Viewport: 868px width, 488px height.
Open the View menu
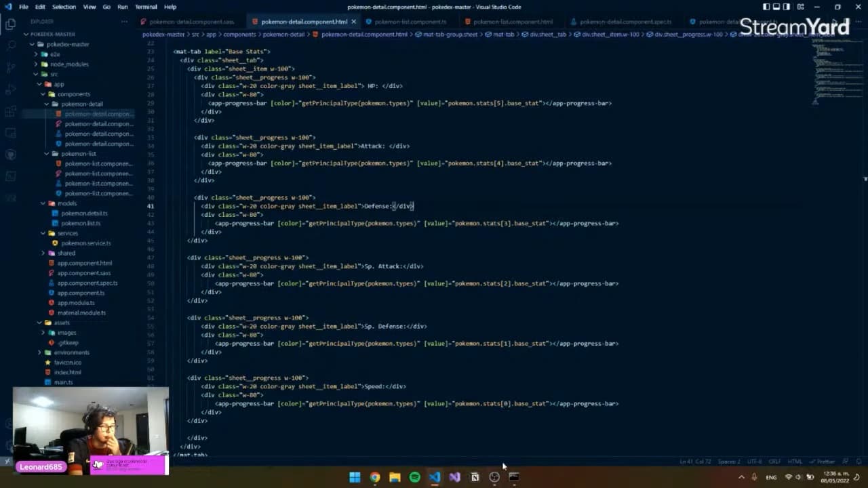(90, 7)
